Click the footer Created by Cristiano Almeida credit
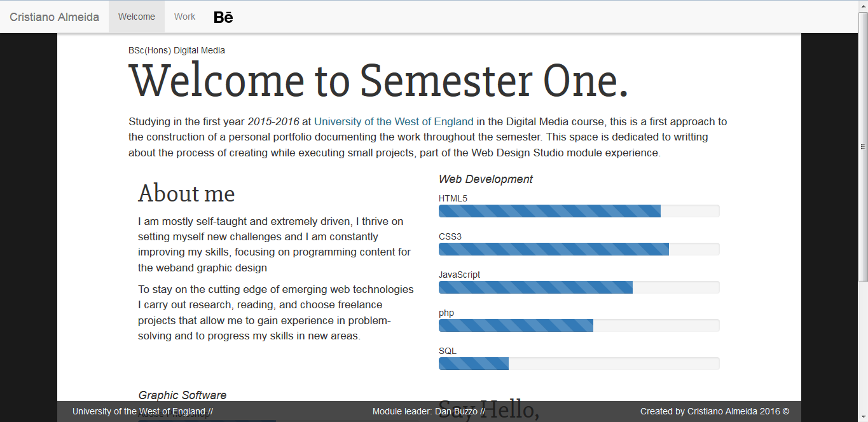Screen dimensions: 868x422 click(x=715, y=411)
